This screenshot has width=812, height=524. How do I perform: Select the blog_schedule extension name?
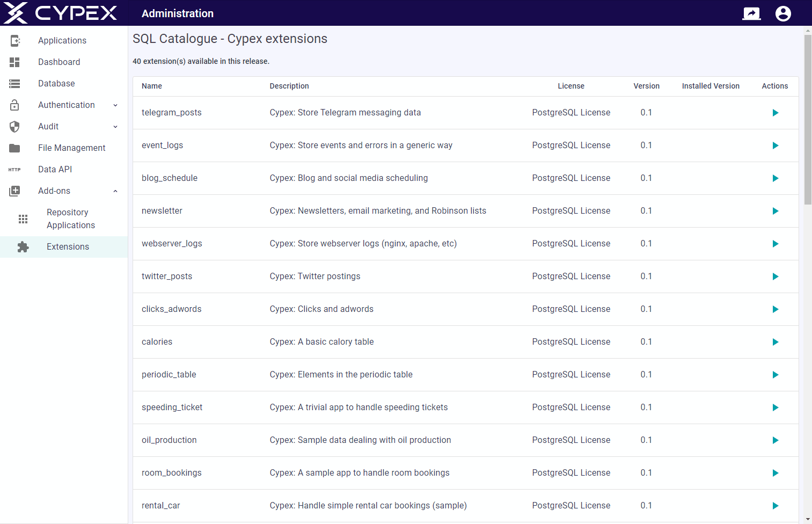click(170, 178)
